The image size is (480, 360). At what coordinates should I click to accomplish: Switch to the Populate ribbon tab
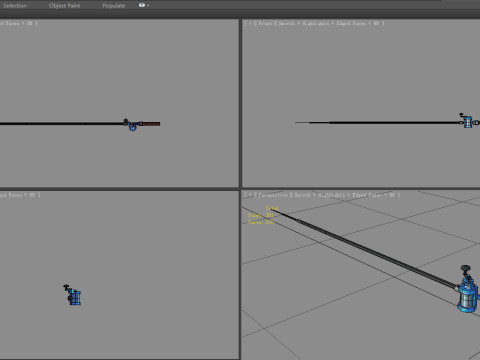pyautogui.click(x=114, y=6)
